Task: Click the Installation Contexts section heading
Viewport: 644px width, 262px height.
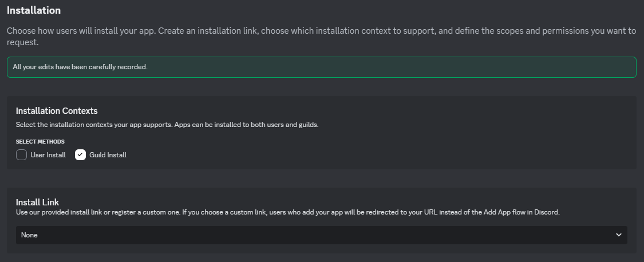Action: (57, 111)
